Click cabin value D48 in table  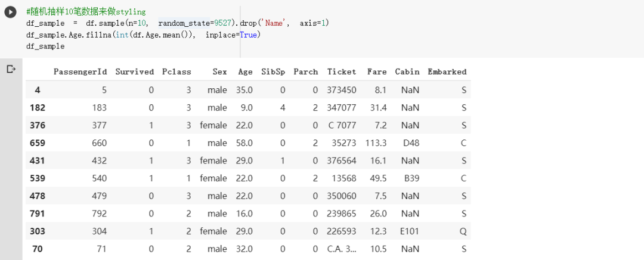(x=411, y=143)
